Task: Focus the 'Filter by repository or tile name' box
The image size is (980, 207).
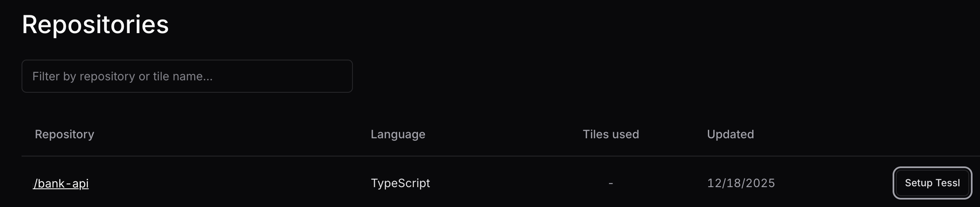Action: click(x=187, y=76)
